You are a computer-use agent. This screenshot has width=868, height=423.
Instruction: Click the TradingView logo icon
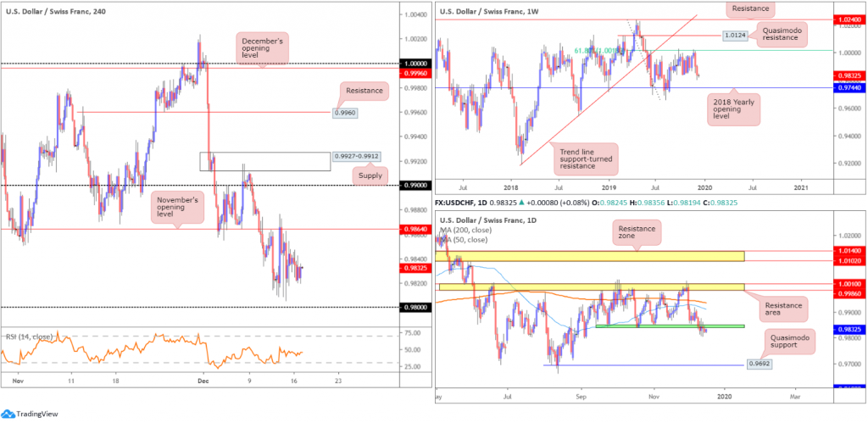click(x=8, y=414)
